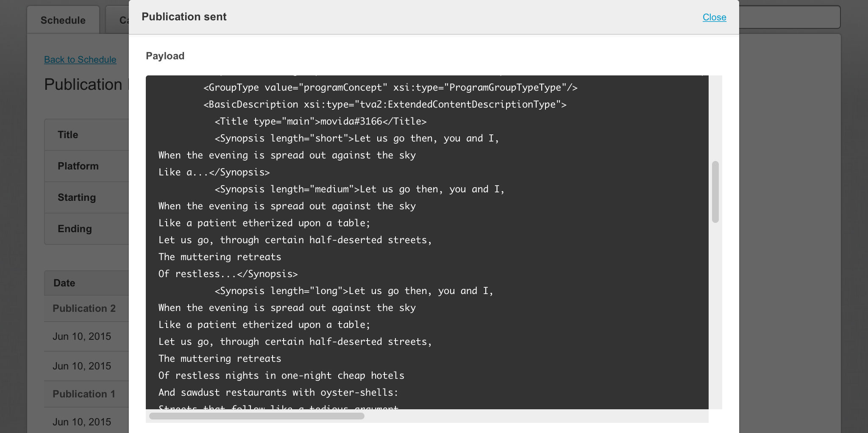
Task: Open the Schedule tab
Action: (63, 20)
